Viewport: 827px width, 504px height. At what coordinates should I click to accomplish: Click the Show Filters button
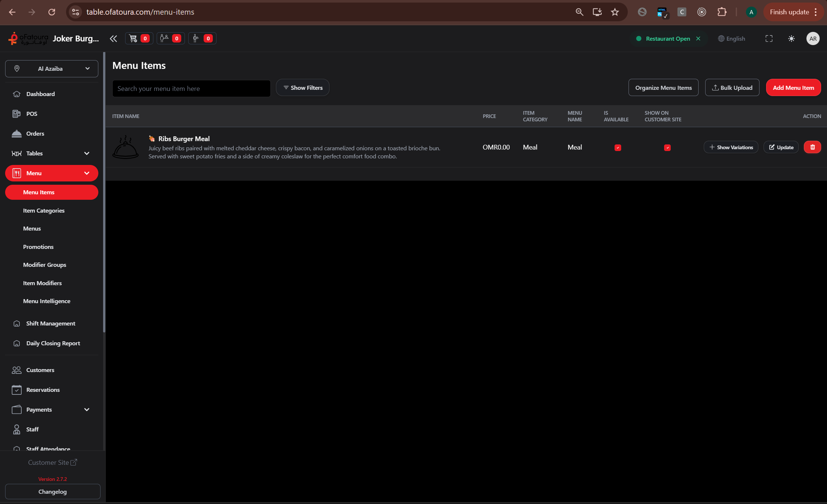click(x=303, y=88)
